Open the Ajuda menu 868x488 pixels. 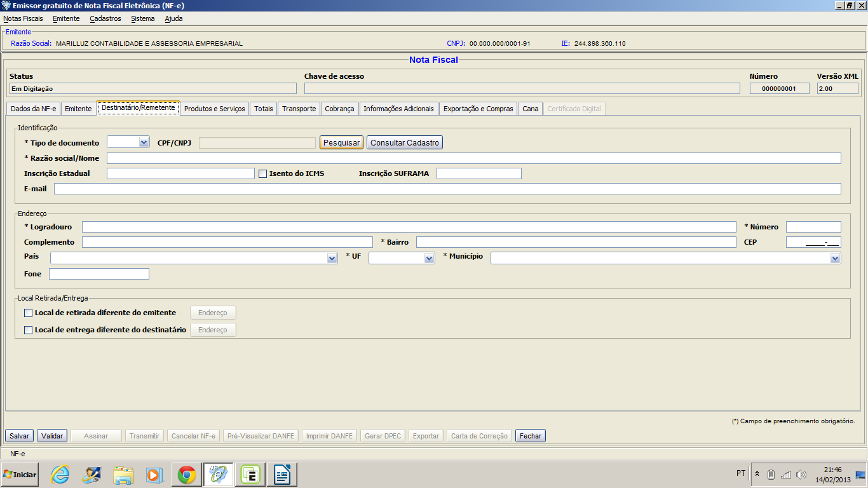(x=173, y=18)
